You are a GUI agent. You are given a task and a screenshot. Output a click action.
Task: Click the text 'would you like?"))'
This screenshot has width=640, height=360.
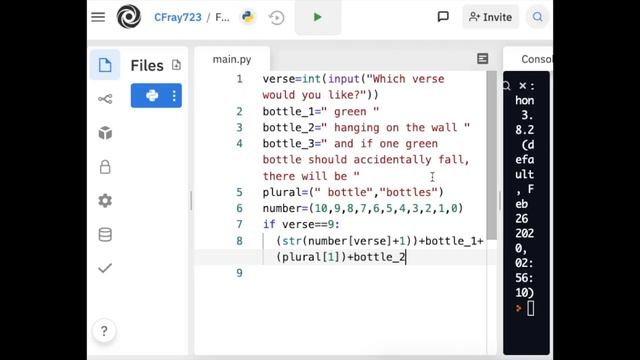320,95
